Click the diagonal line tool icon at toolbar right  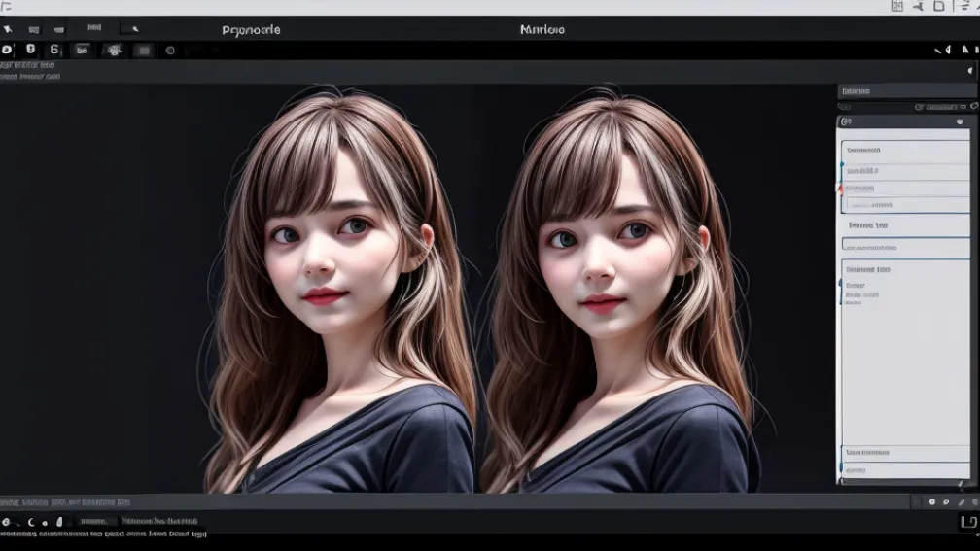937,50
